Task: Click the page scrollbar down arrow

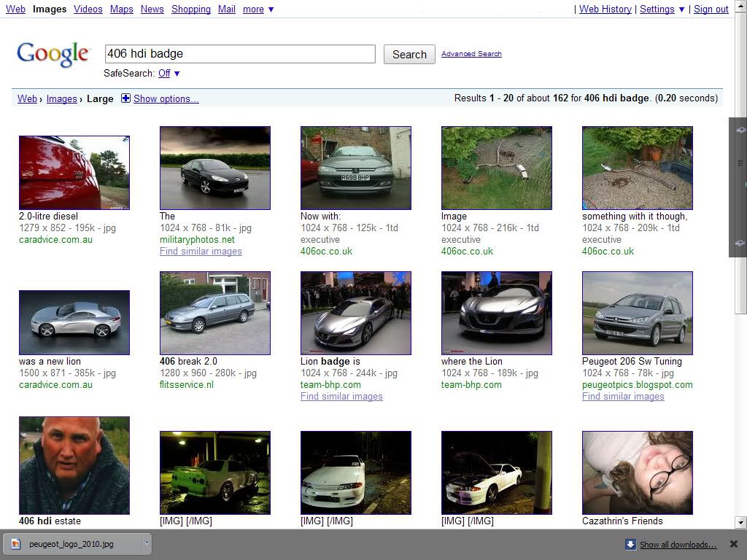Action: tap(740, 522)
